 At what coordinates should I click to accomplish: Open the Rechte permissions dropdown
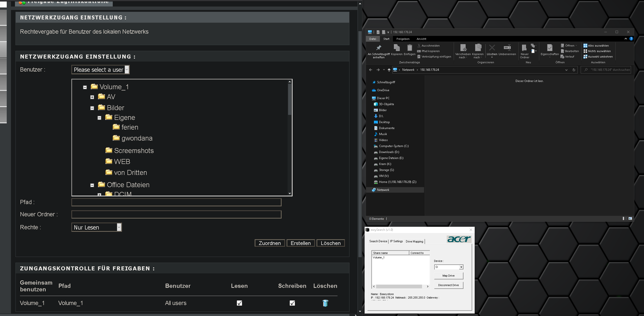(x=97, y=227)
